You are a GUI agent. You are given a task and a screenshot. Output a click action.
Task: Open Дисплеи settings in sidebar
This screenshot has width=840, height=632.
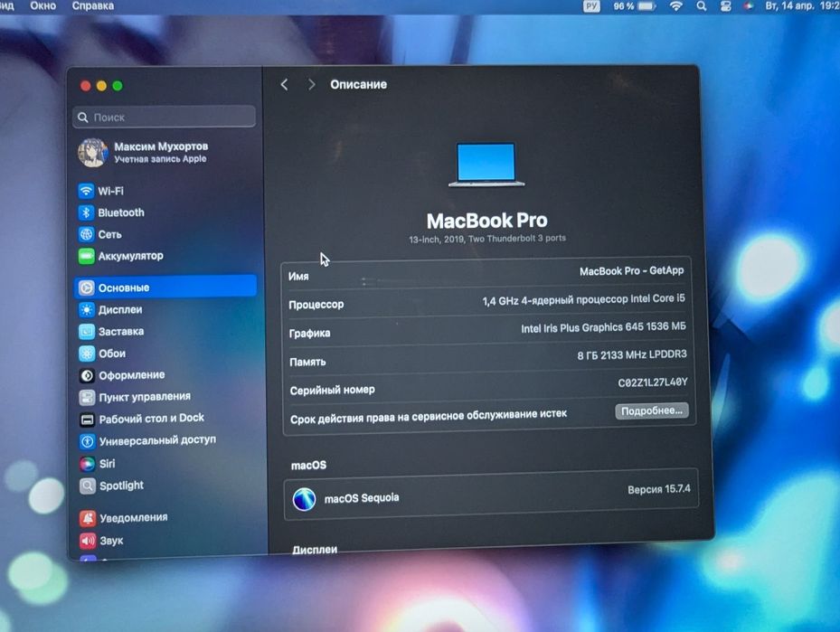[110, 309]
